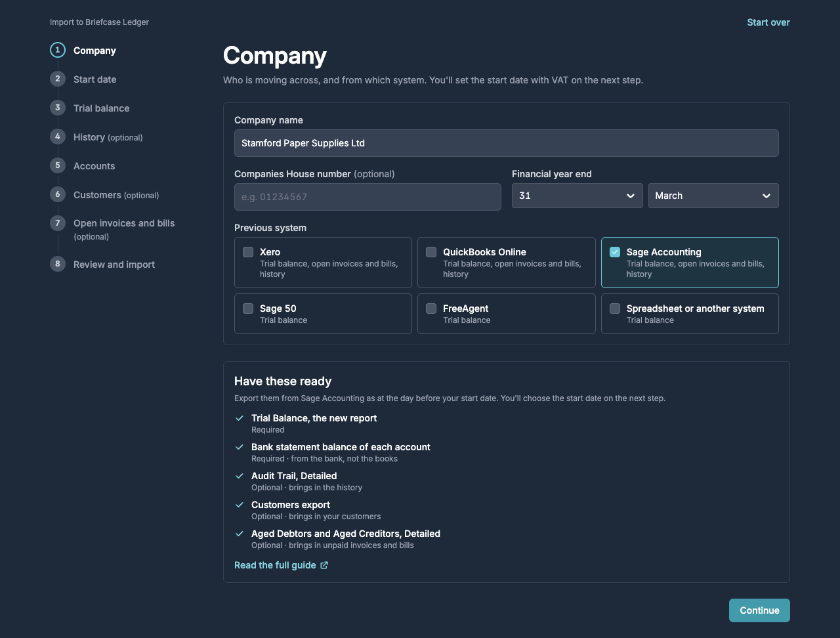Click step 5 circle icon for Accounts

click(58, 165)
